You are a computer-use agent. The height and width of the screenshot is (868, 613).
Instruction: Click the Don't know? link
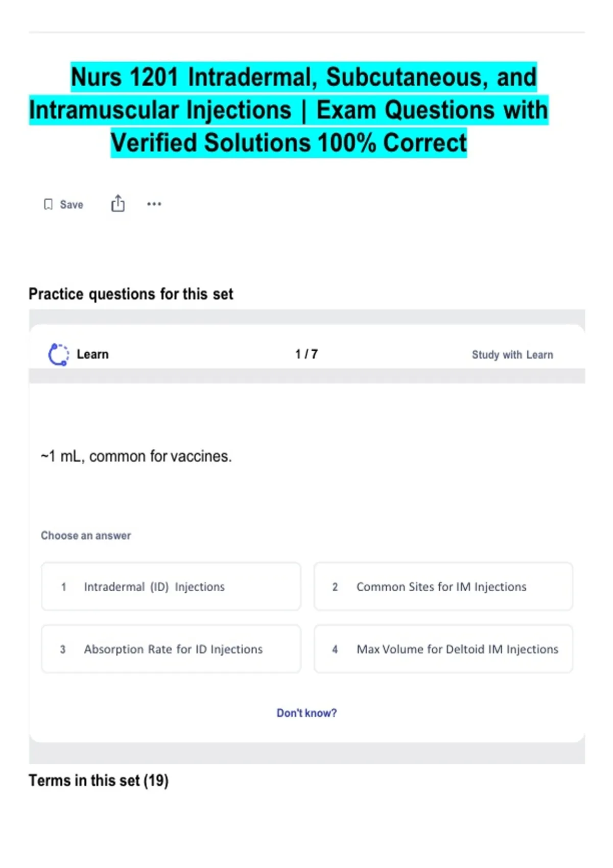(x=306, y=713)
